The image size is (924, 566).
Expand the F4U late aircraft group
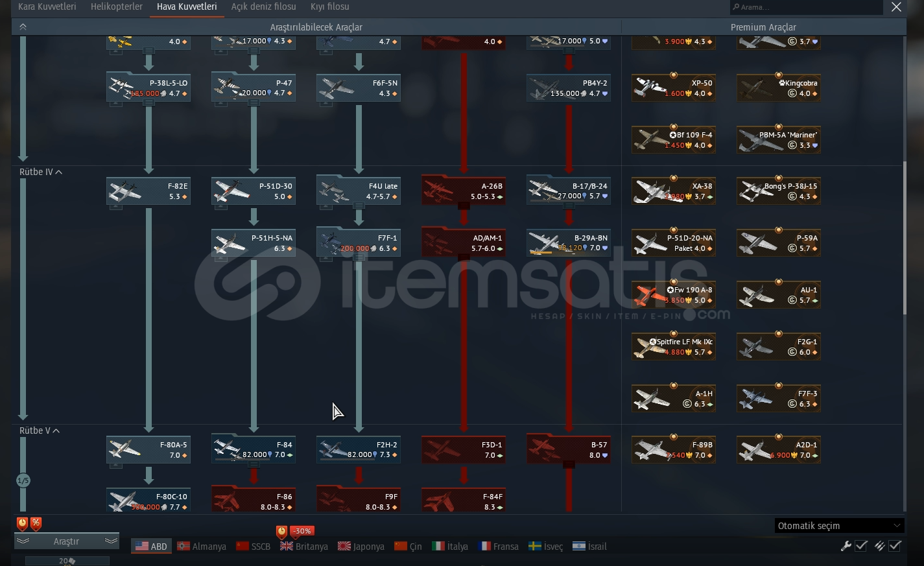click(359, 191)
